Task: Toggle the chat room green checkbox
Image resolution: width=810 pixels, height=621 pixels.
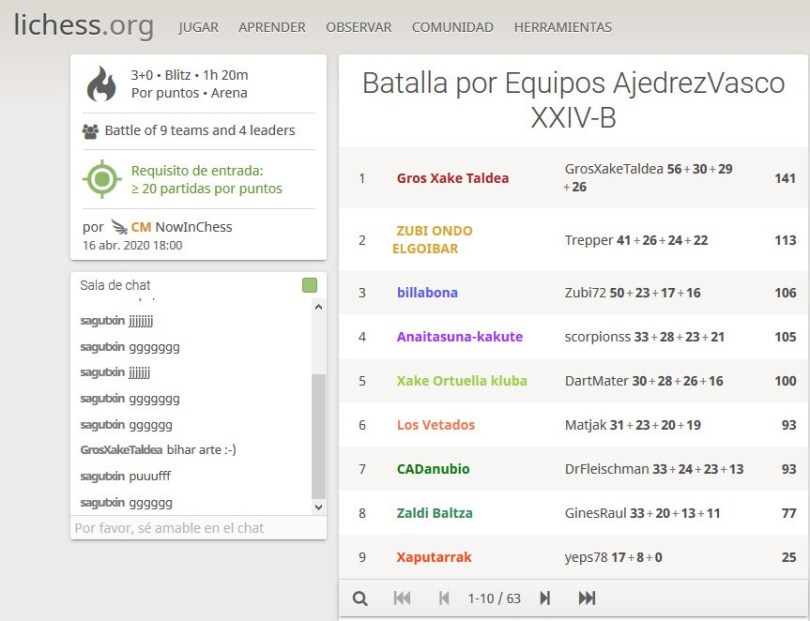Action: (x=309, y=286)
